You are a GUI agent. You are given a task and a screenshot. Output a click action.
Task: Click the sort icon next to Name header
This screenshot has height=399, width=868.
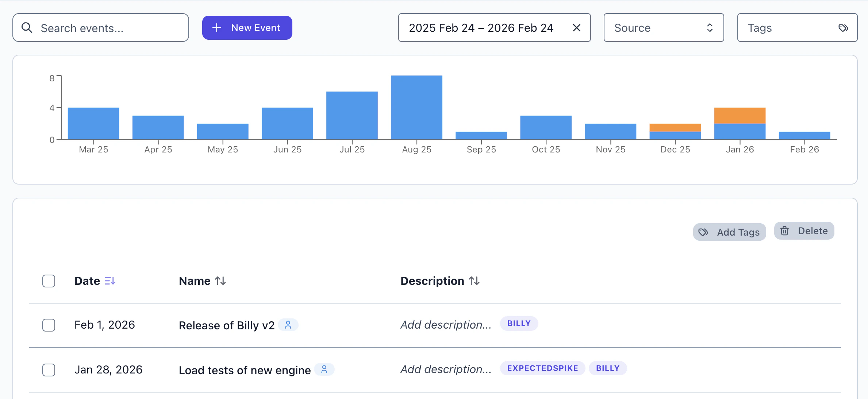coord(220,281)
